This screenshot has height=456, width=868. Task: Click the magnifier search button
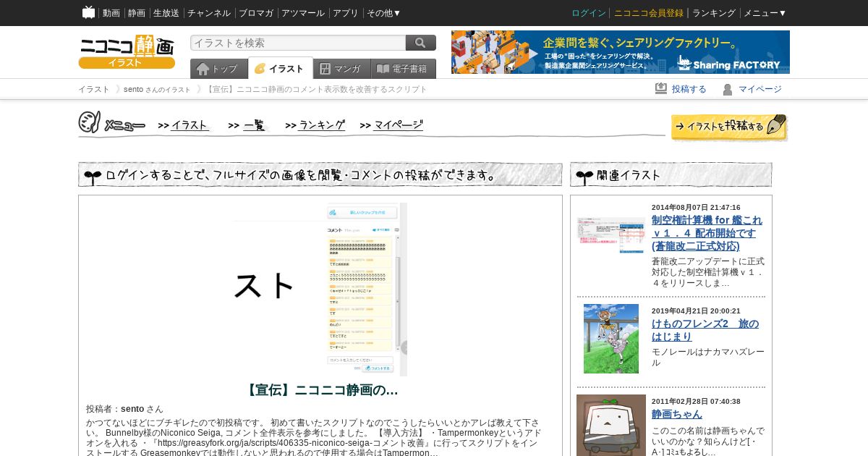click(421, 43)
